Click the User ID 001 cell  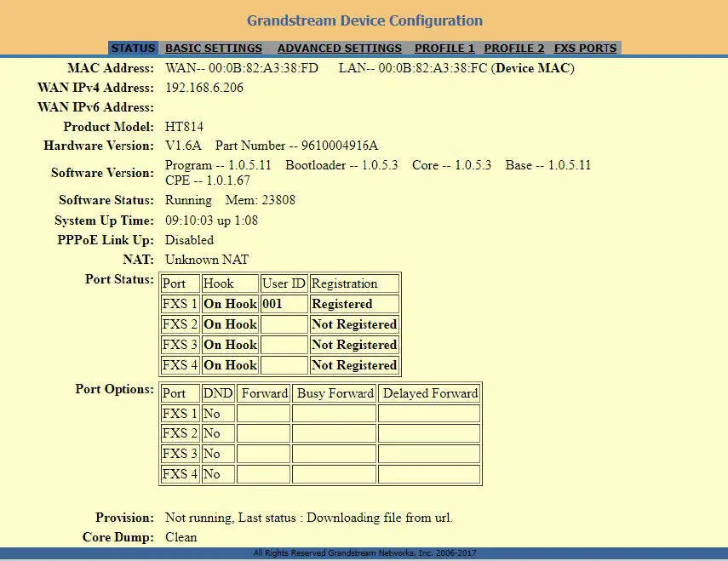click(x=284, y=304)
